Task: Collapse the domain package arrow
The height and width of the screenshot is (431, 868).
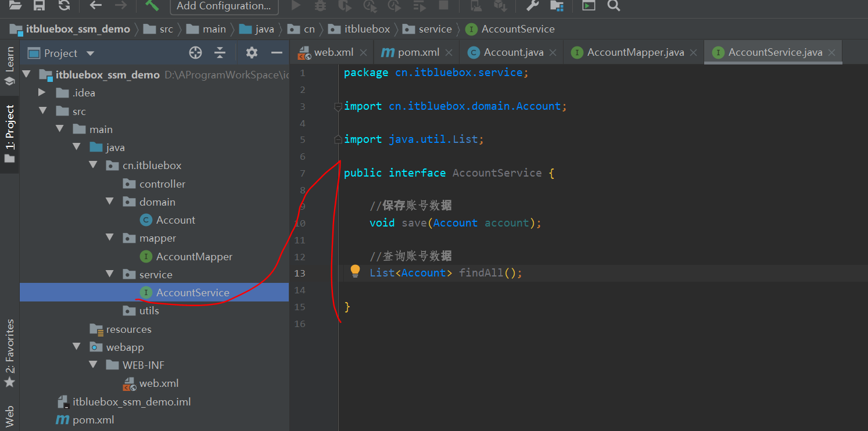Action: (x=110, y=202)
